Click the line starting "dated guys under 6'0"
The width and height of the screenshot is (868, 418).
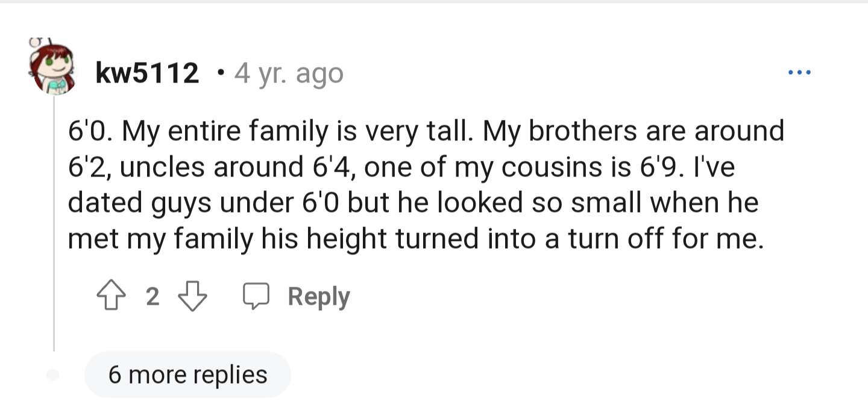pyautogui.click(x=413, y=204)
